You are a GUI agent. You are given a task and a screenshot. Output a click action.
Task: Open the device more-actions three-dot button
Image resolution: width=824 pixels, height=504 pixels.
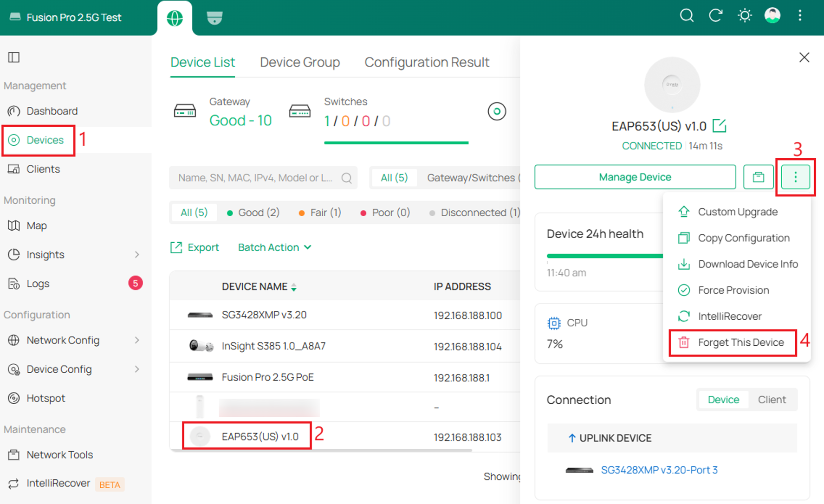click(795, 177)
